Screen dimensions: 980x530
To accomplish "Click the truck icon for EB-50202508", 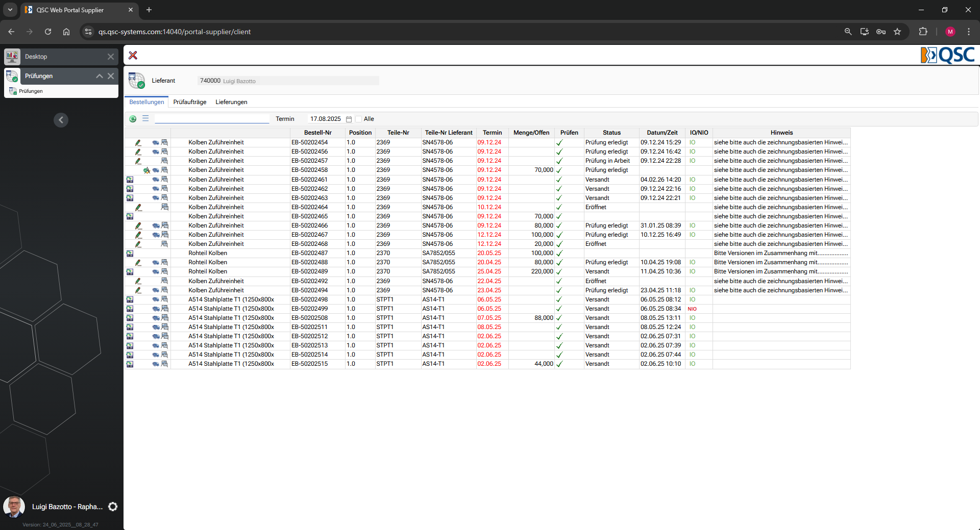I will click(x=155, y=318).
